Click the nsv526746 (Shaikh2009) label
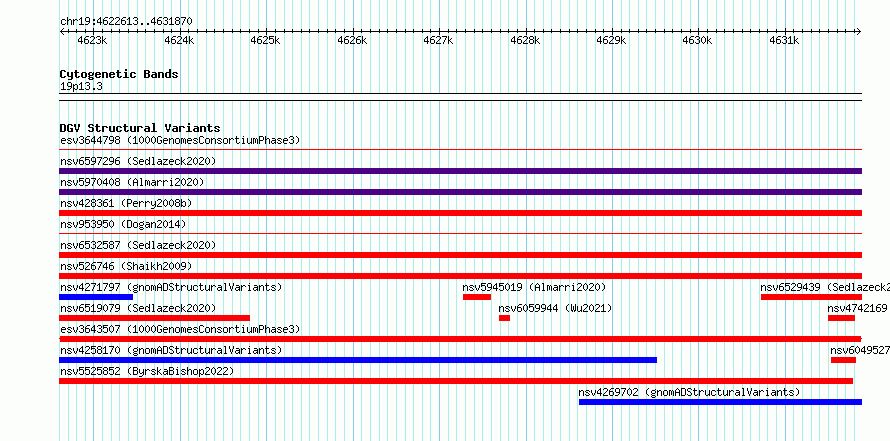The image size is (890, 441). [x=126, y=266]
